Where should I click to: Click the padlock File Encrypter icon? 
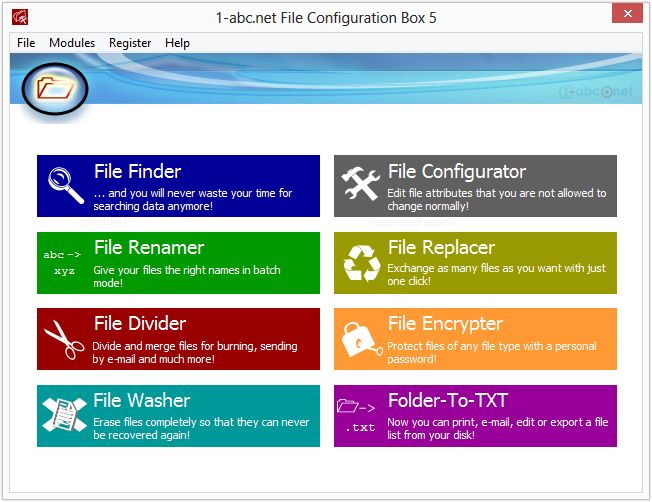pyautogui.click(x=361, y=339)
